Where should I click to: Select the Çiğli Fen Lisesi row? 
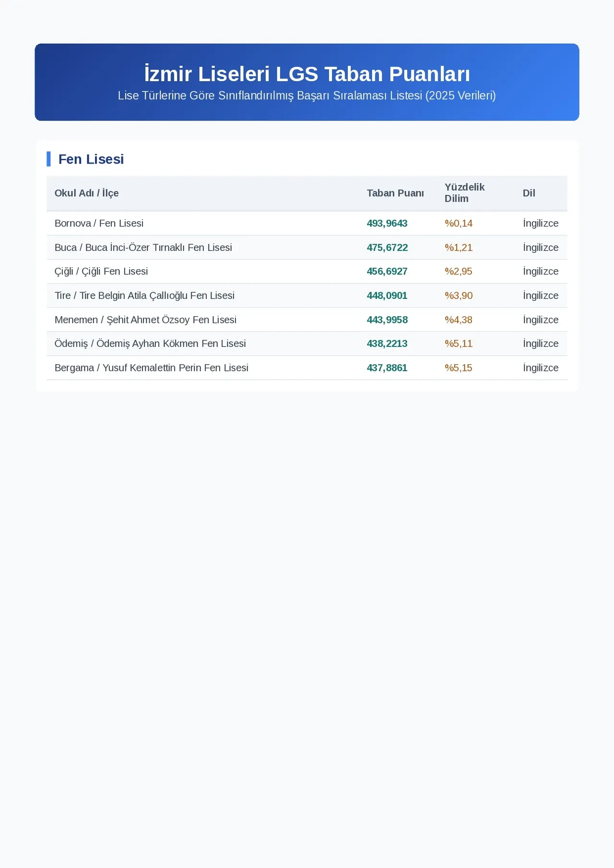(307, 272)
